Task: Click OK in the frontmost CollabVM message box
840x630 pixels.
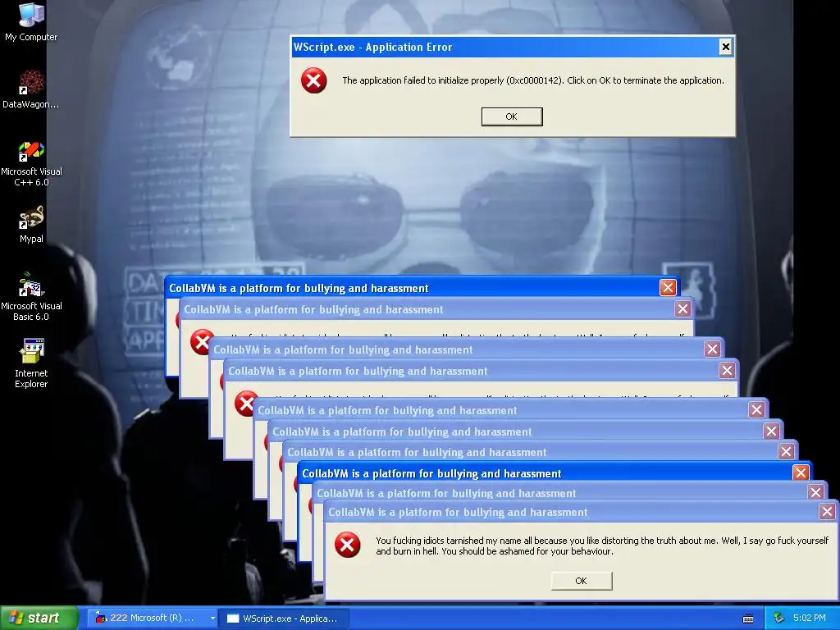Action: [x=582, y=581]
